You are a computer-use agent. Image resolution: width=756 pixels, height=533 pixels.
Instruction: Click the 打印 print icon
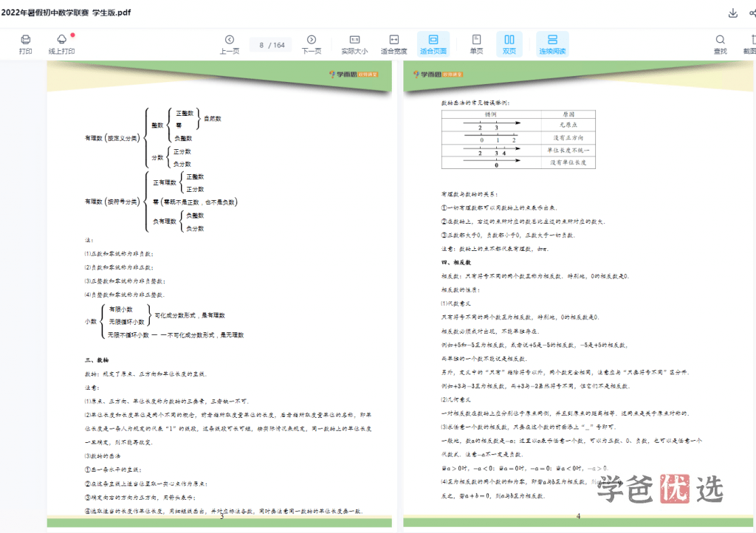(x=26, y=44)
